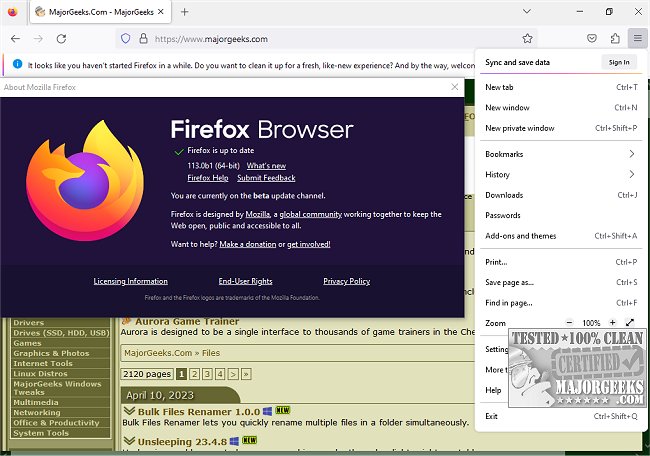This screenshot has height=456, width=650.
Task: Decrease zoom level with minus button
Action: [x=569, y=323]
